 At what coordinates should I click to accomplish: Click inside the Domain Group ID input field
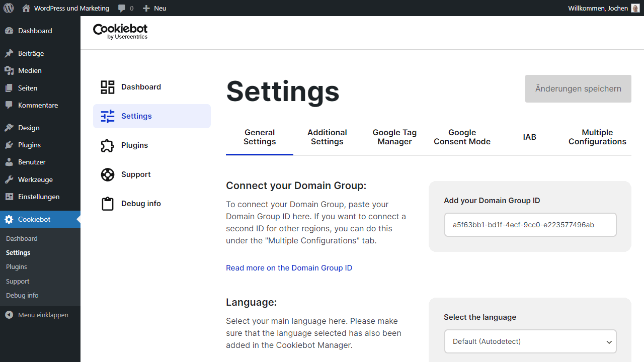click(x=530, y=225)
